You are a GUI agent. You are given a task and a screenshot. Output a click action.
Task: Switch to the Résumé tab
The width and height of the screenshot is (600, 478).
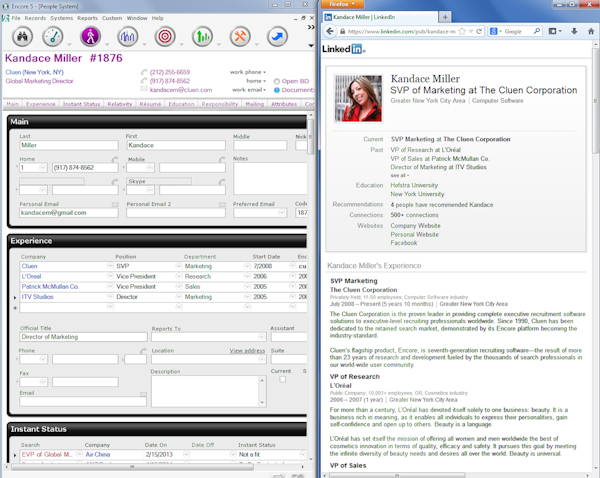150,104
